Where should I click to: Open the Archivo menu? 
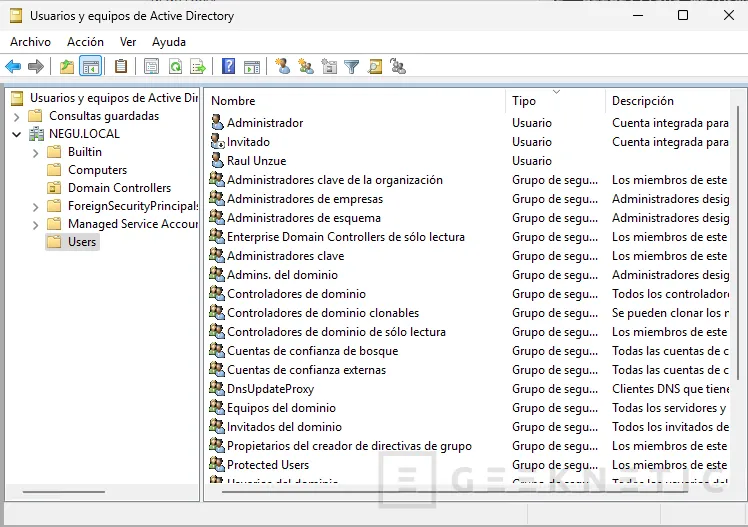coord(31,42)
